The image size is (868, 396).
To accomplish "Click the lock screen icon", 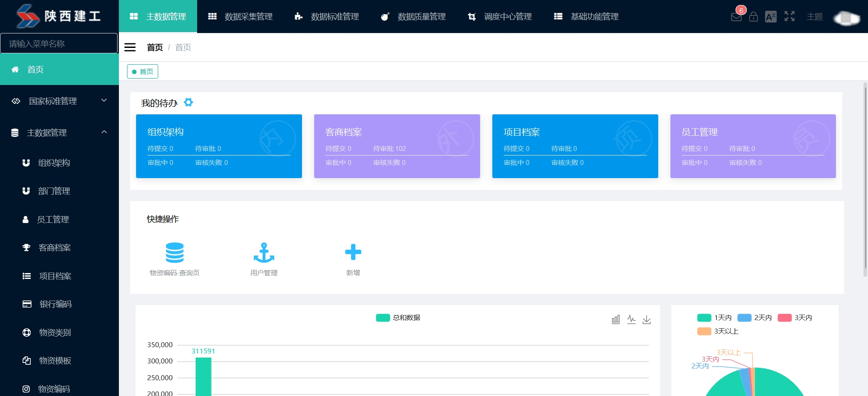I will tap(753, 17).
